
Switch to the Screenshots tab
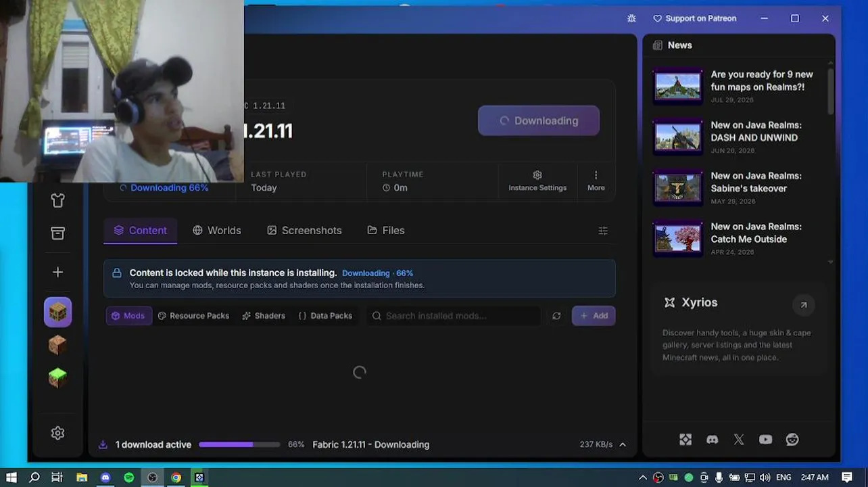(304, 231)
